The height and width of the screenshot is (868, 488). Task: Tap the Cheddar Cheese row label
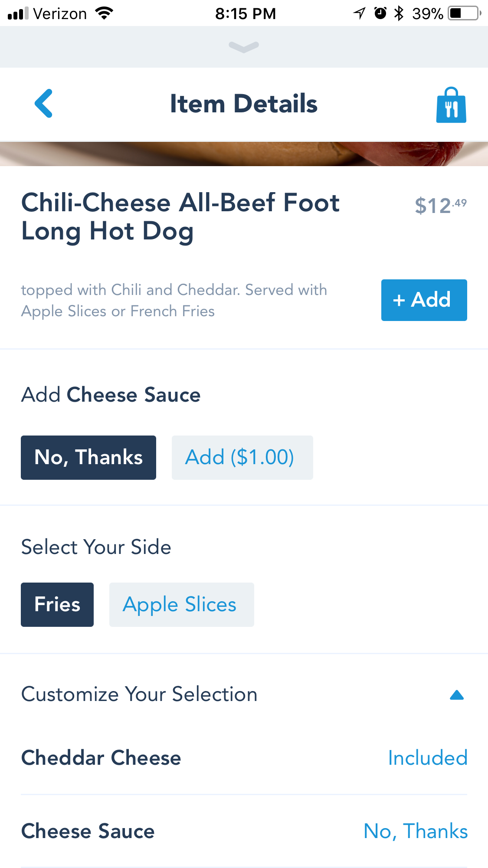click(x=101, y=758)
